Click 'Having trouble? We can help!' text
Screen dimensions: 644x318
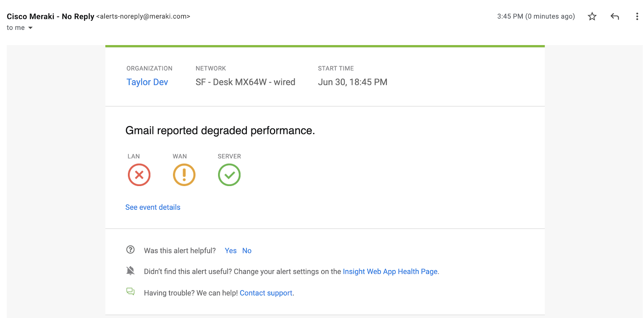[191, 293]
